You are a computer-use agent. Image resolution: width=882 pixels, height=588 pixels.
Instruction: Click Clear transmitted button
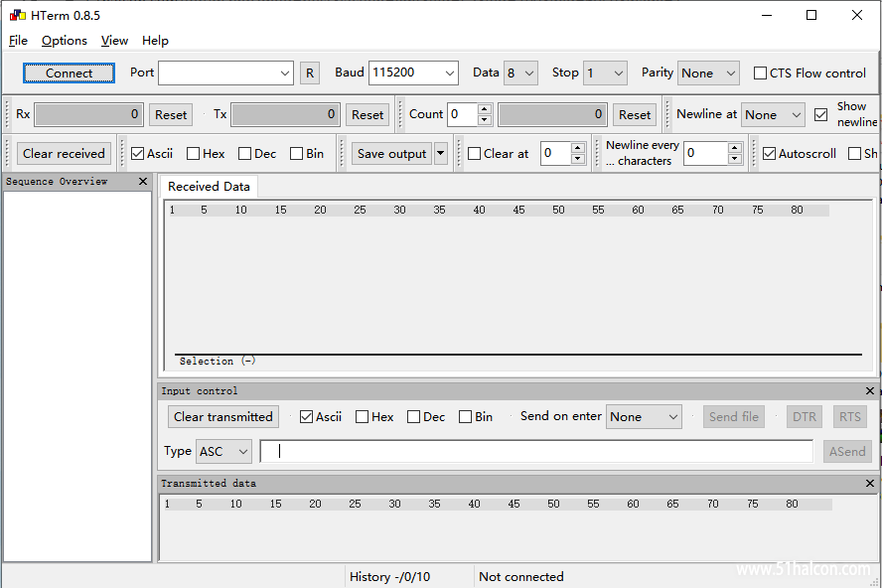223,417
